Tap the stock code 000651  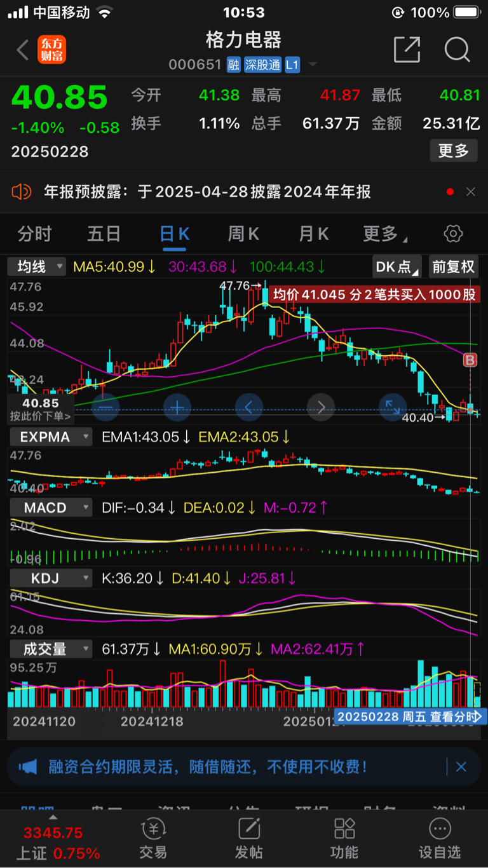[195, 65]
